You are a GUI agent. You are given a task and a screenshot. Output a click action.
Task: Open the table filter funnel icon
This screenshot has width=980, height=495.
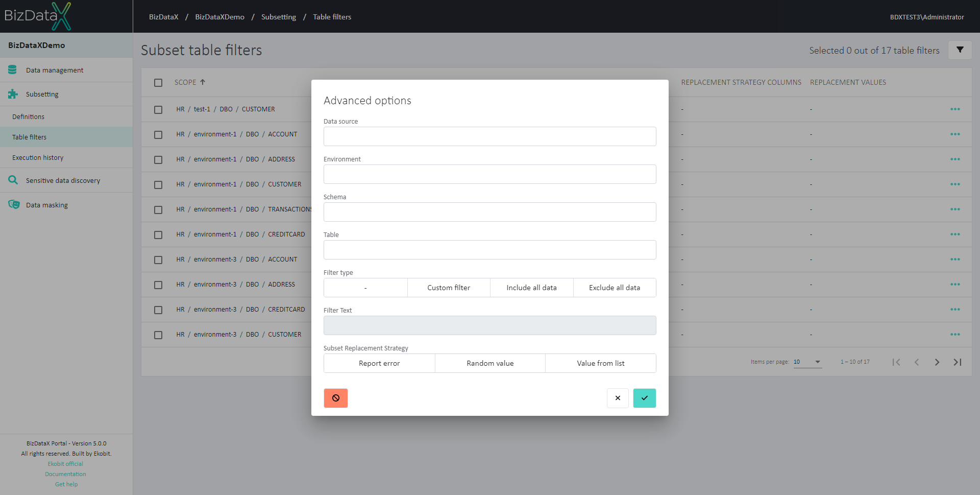(960, 50)
